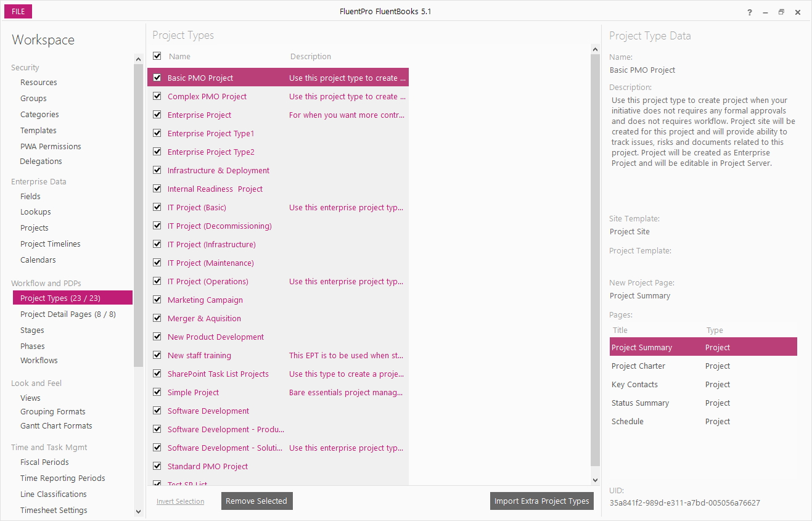Select the SharePoint Task List Projects row
812x521 pixels.
tap(278, 374)
